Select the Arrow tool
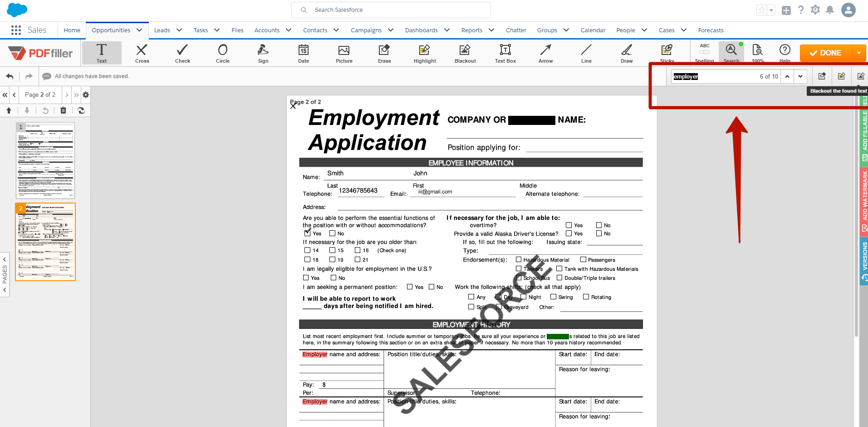The width and height of the screenshot is (868, 427). click(x=546, y=53)
